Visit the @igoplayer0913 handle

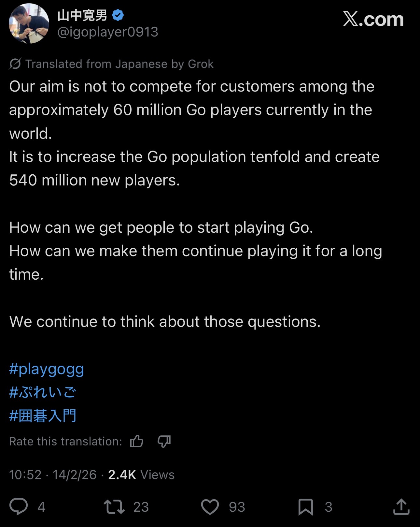(108, 32)
